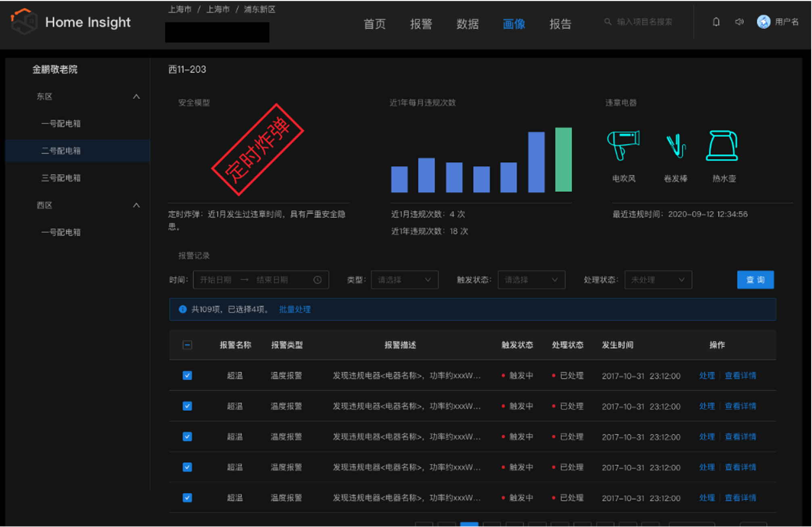This screenshot has height=527, width=812.
Task: Click the project name search field
Action: [x=644, y=22]
